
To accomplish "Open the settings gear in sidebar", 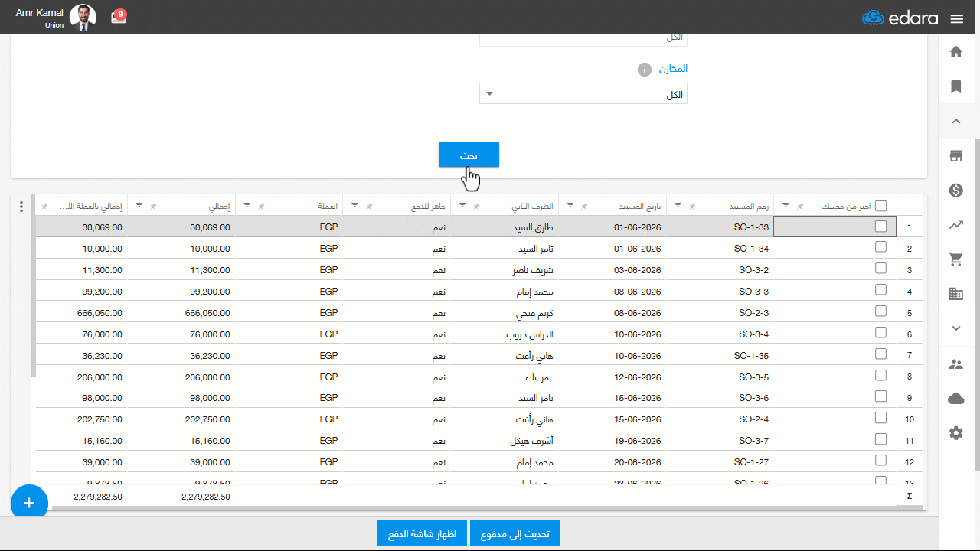I will pyautogui.click(x=955, y=433).
